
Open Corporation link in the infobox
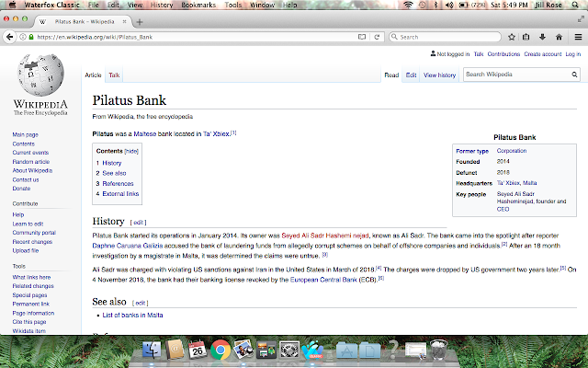pos(512,151)
